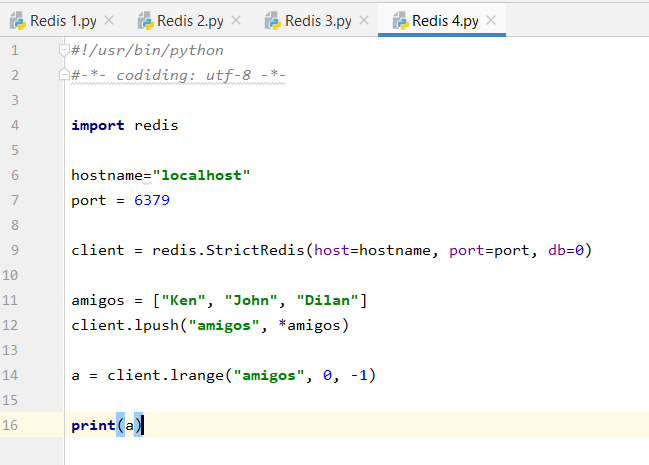The width and height of the screenshot is (649, 465).
Task: Click the -1 argument on line 14
Action: click(x=358, y=376)
